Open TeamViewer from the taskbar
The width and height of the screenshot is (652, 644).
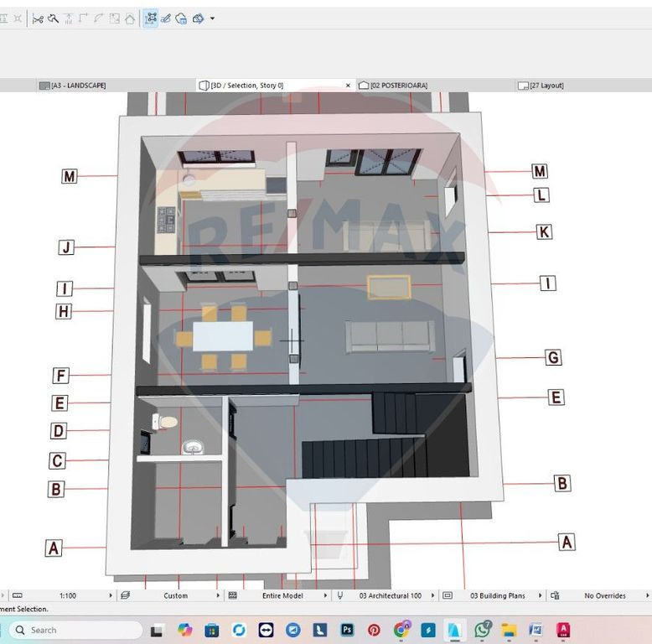pyautogui.click(x=266, y=630)
